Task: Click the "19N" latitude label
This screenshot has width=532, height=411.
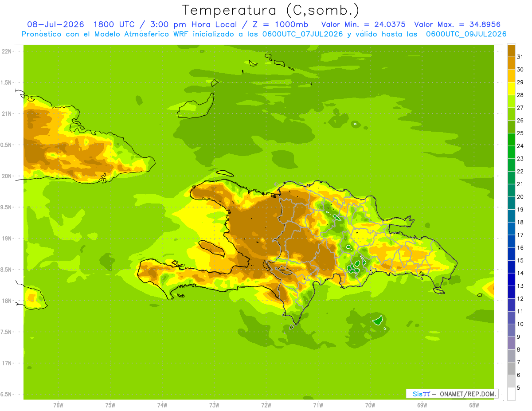Action: [x=7, y=239]
